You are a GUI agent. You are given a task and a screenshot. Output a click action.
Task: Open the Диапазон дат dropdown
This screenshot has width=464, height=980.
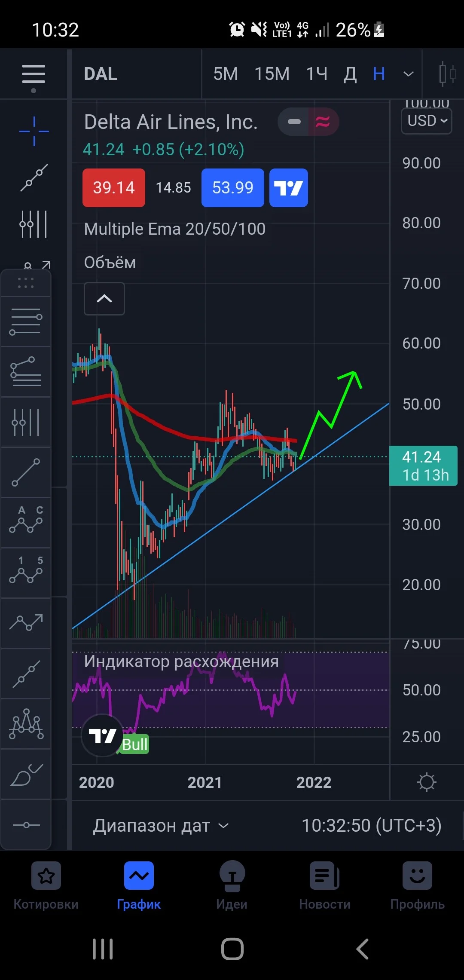pos(161,825)
